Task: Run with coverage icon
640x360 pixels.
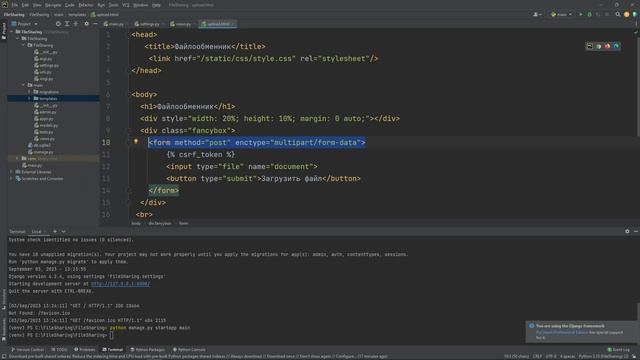Action: point(598,14)
